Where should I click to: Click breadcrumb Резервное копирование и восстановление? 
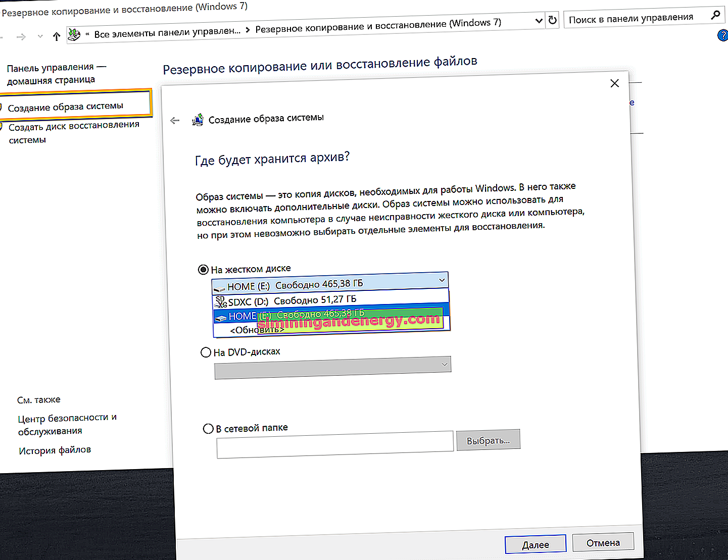pos(378,26)
